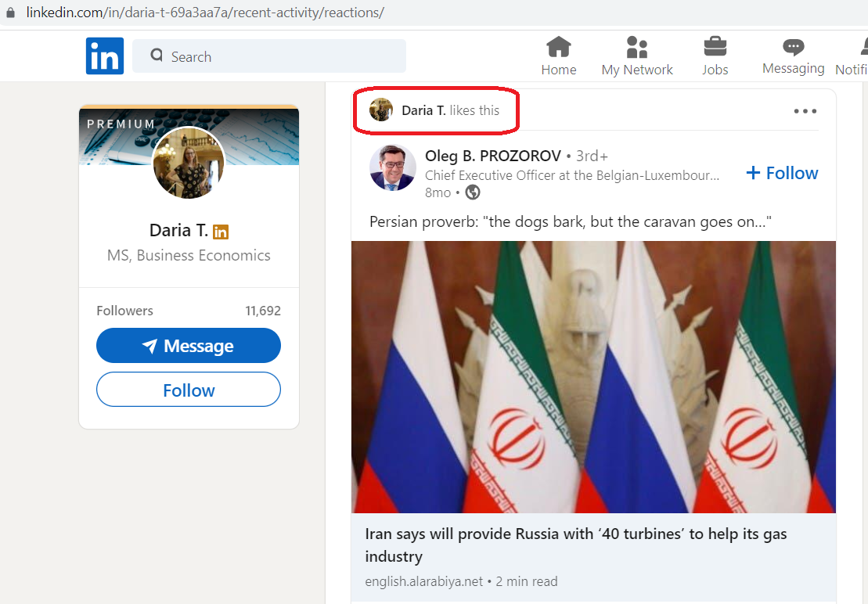Click Daria T. name in sidebar card

tap(178, 230)
